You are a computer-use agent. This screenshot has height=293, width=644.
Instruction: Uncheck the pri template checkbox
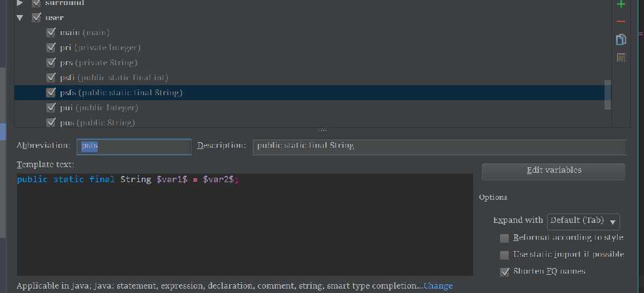[51, 47]
